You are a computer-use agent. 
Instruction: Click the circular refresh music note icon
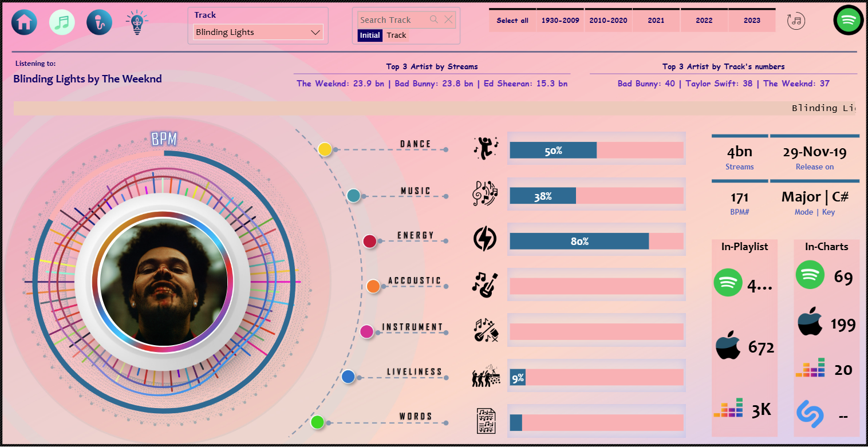pos(796,21)
